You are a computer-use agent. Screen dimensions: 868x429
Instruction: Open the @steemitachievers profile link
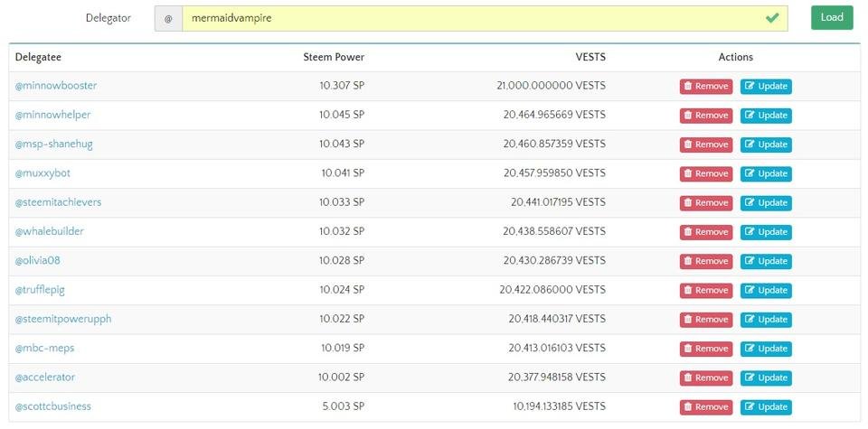pos(58,202)
